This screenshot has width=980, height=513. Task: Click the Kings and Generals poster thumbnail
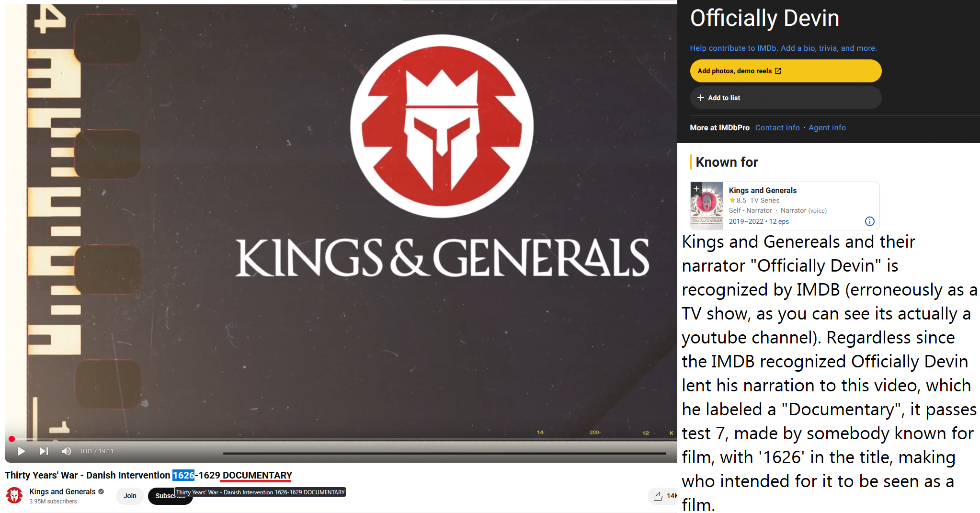(x=707, y=206)
